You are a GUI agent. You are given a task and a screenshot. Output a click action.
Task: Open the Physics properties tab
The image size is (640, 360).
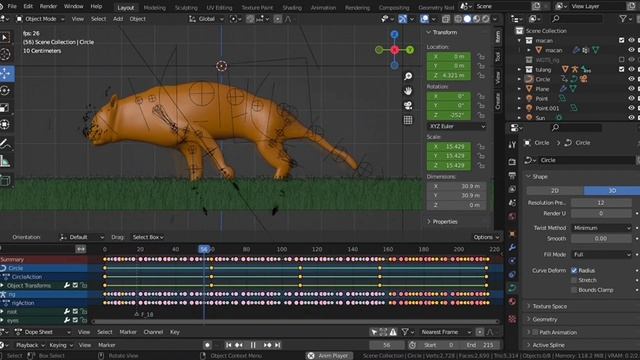[512, 261]
